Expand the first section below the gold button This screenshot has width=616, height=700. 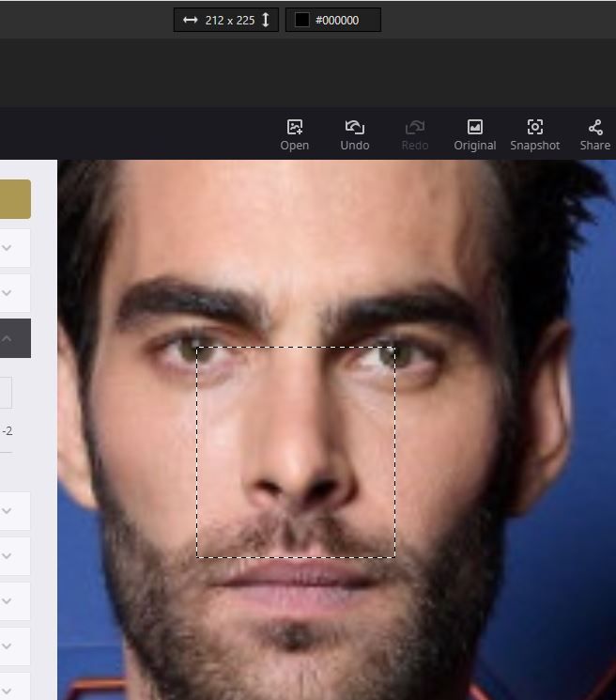[x=8, y=248]
